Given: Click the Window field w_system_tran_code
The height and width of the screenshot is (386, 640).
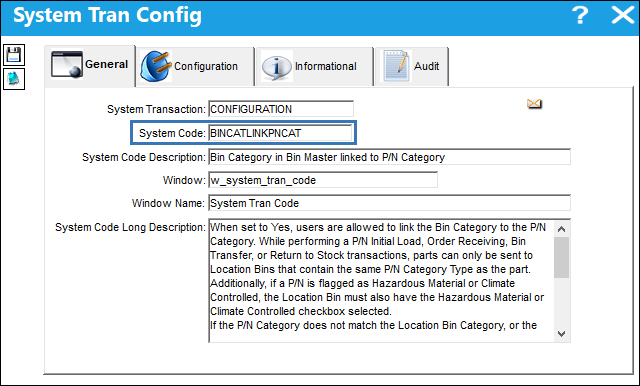Looking at the screenshot, I should click(323, 180).
